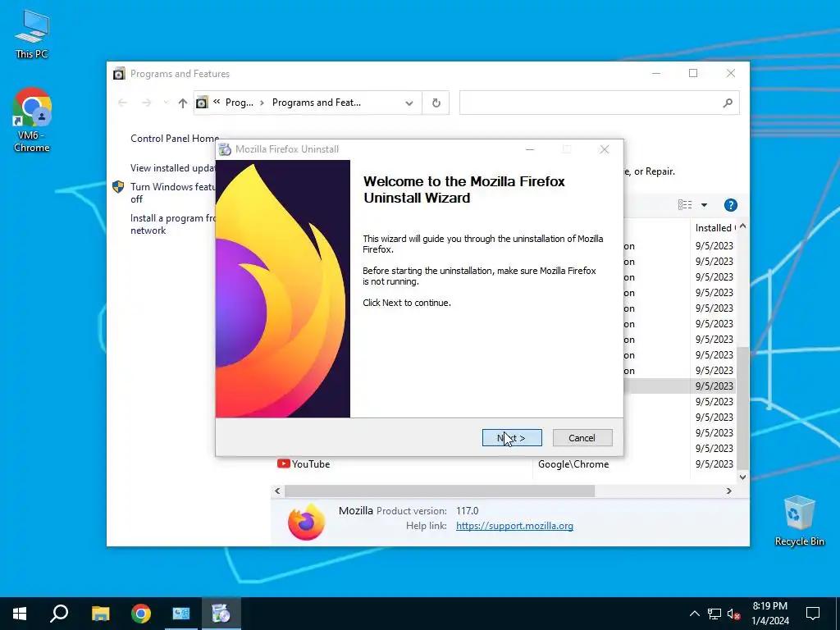
Task: Expand the address bar history dropdown
Action: [x=409, y=103]
